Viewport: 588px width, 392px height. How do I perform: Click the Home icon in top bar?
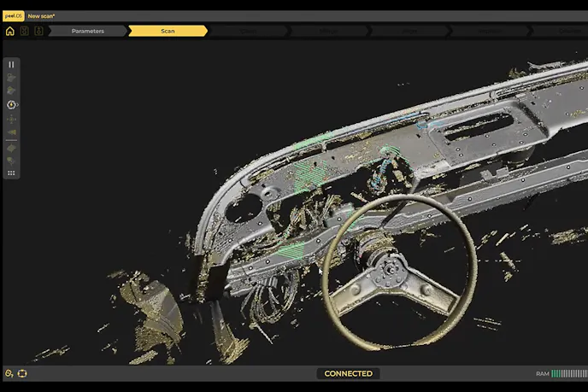point(10,31)
